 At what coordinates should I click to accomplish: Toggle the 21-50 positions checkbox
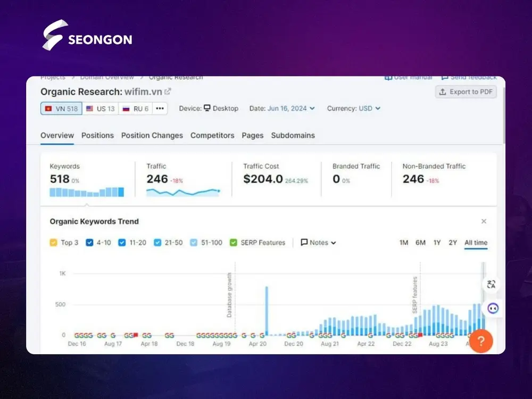(x=157, y=243)
